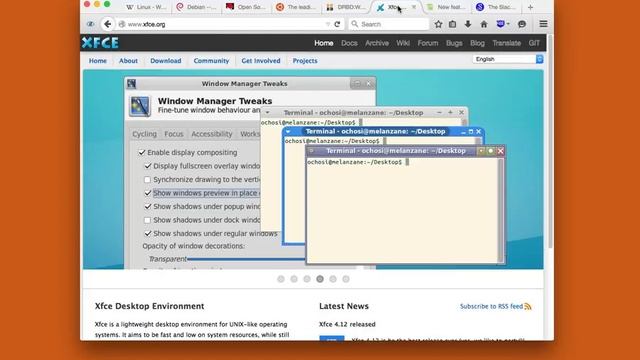Click the Window Manager Tweaks app icon
This screenshot has width=640, height=360.
click(140, 106)
